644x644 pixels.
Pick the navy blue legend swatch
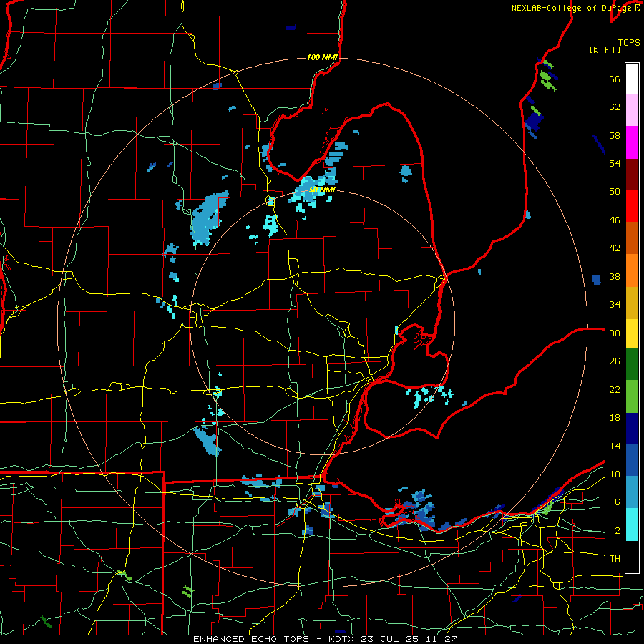(632, 429)
